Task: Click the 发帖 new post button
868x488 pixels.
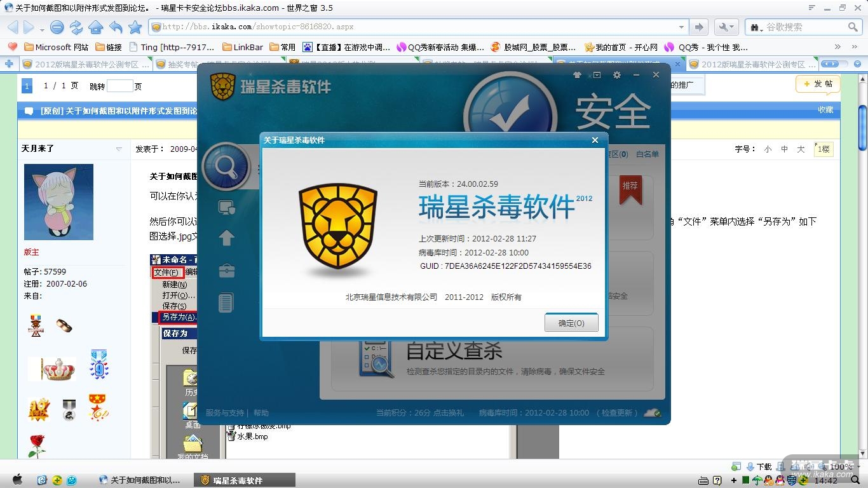Action: (x=818, y=84)
